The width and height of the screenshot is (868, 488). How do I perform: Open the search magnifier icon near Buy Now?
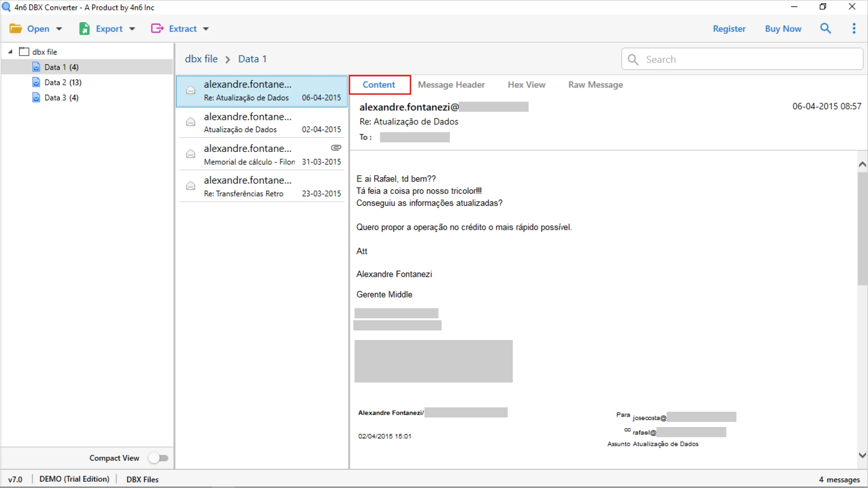coord(826,28)
